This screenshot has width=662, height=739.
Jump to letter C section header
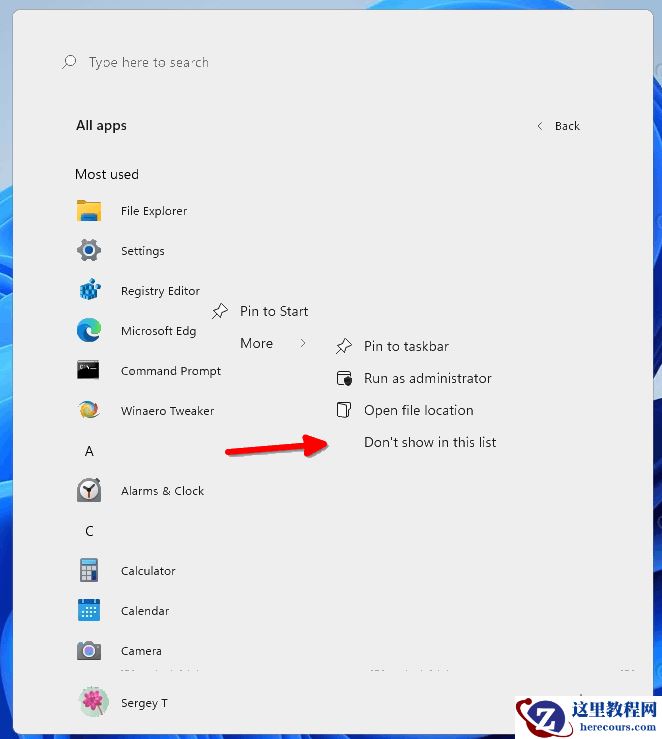point(89,531)
